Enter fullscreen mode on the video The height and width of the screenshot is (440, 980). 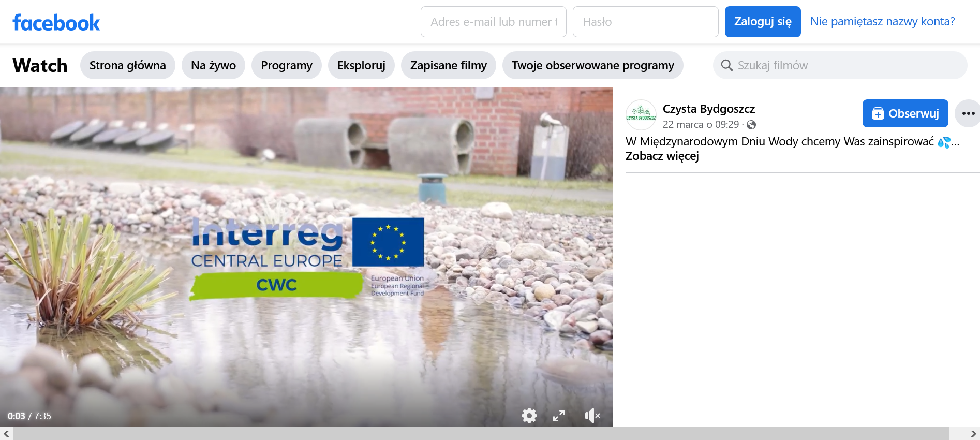(x=559, y=416)
